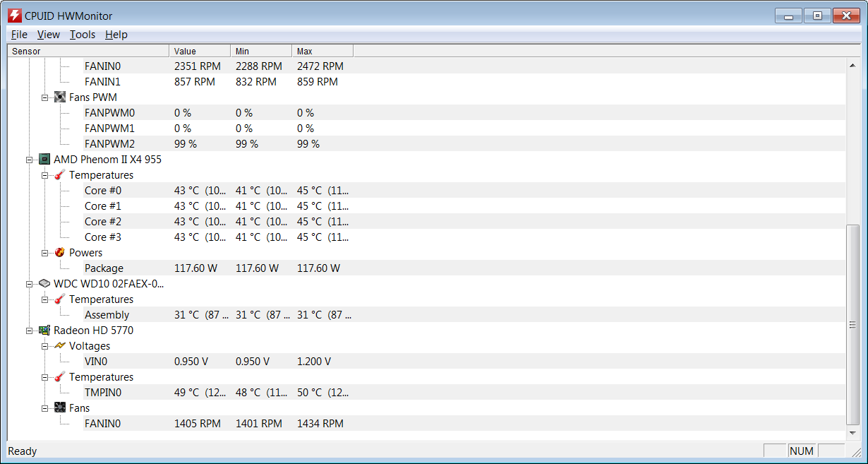The image size is (868, 464).
Task: Click the flame icon next to Powers
Action: click(x=60, y=253)
